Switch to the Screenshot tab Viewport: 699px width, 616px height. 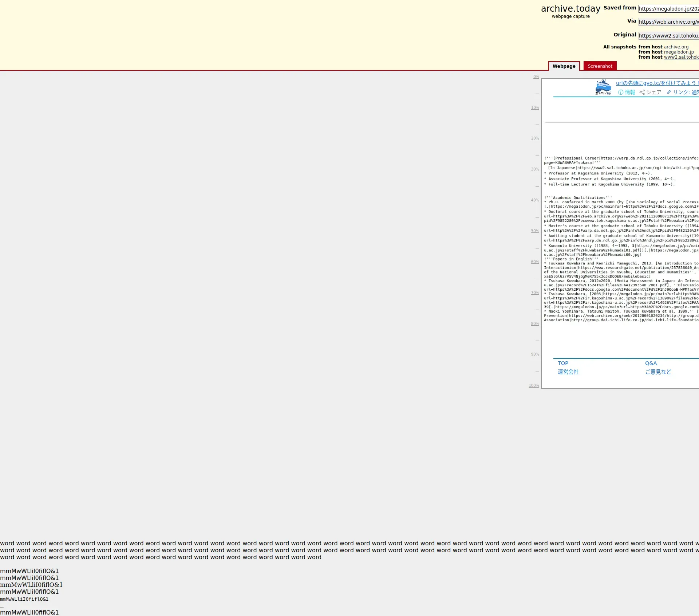point(600,66)
